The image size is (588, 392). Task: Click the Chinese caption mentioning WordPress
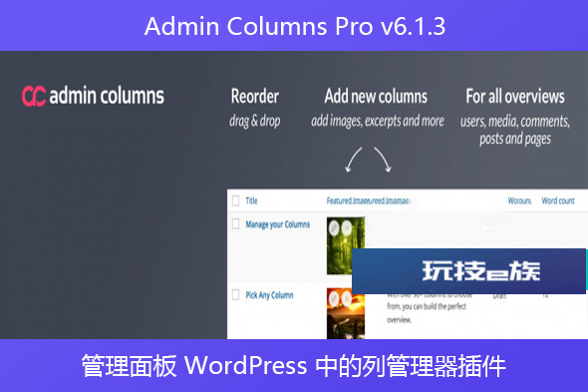tap(294, 366)
